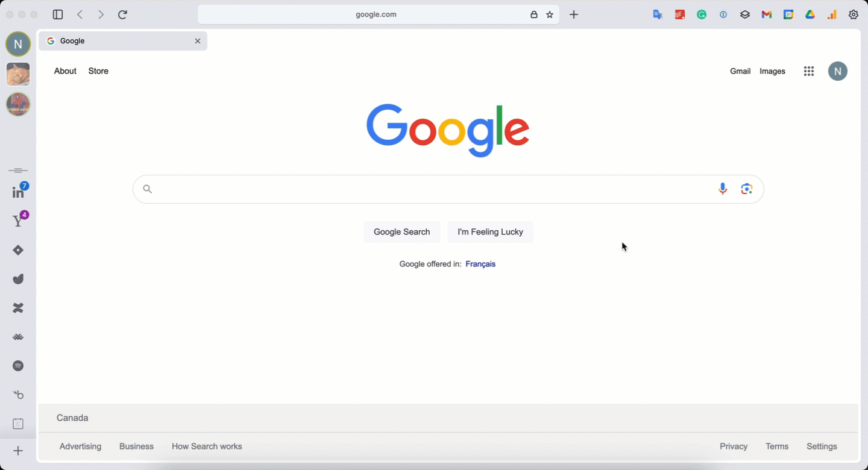Screen dimensions: 868x470
Task: Toggle the sidebar panel view
Action: (58, 14)
